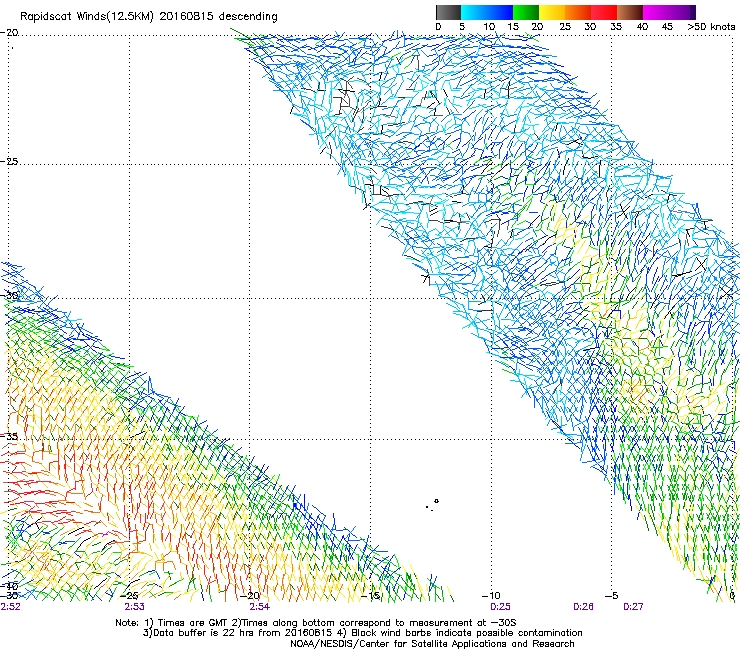Click the title 'Rapidscat Winds(12.5KM) 20160815 descending'
Screen dimensions: 740x650
(x=149, y=17)
